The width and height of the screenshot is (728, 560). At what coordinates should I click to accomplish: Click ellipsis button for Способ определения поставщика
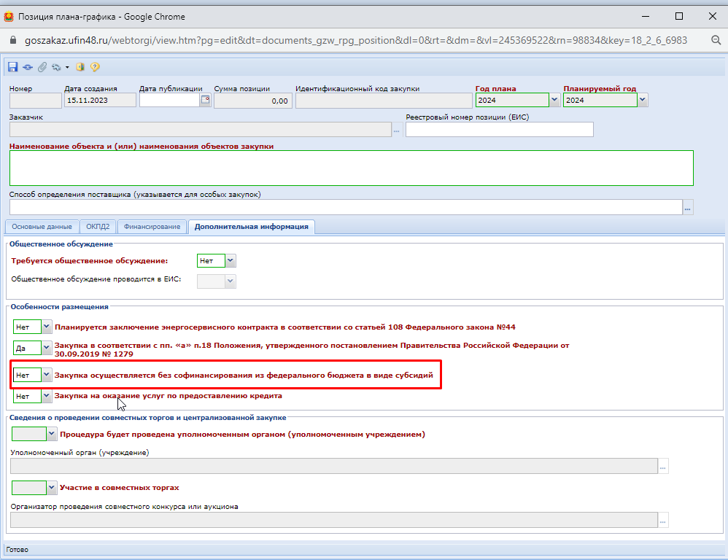(687, 208)
